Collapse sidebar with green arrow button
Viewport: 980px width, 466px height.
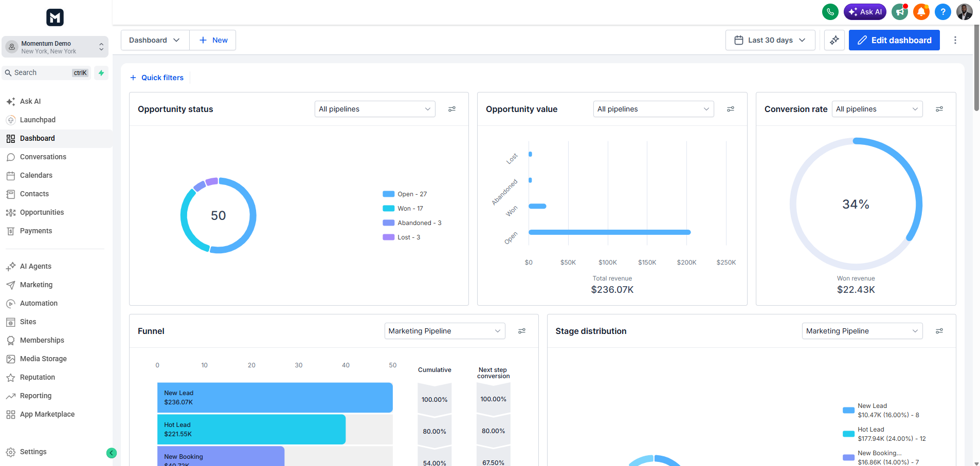coord(112,453)
